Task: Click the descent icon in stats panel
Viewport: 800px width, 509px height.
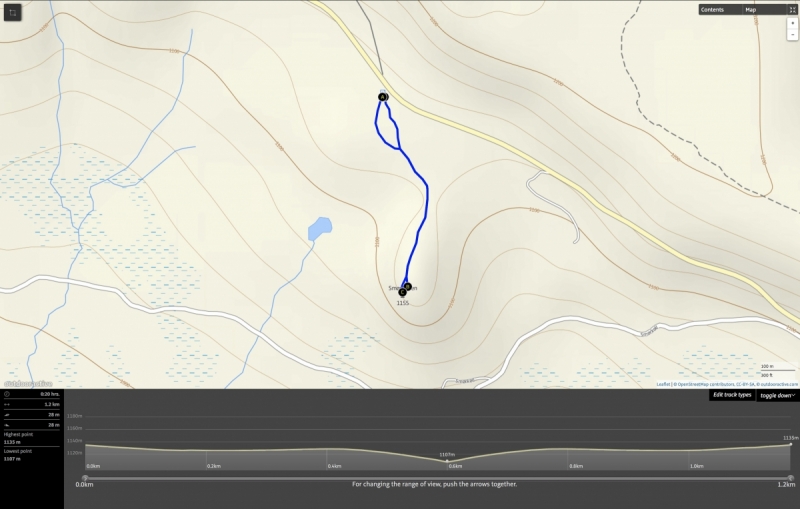Action: [7, 425]
